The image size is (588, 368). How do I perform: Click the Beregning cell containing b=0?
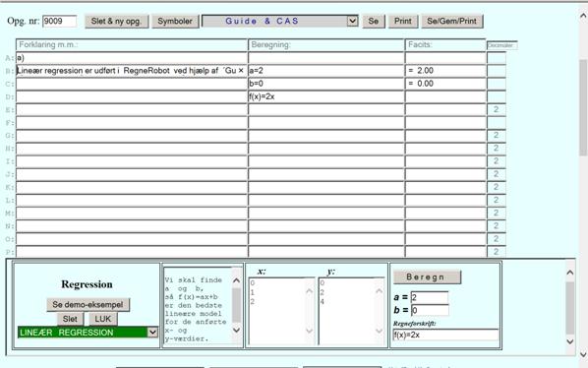[x=325, y=84]
